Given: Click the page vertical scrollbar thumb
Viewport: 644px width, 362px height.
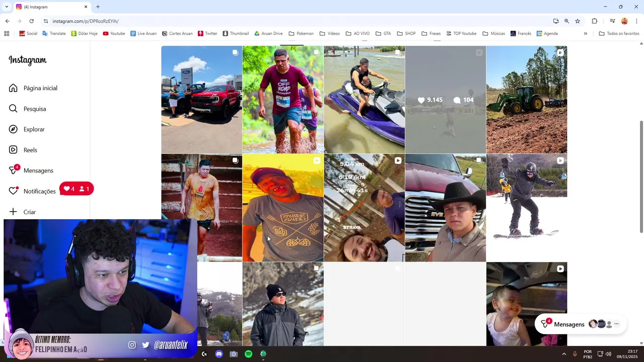Looking at the screenshot, I should [x=641, y=176].
